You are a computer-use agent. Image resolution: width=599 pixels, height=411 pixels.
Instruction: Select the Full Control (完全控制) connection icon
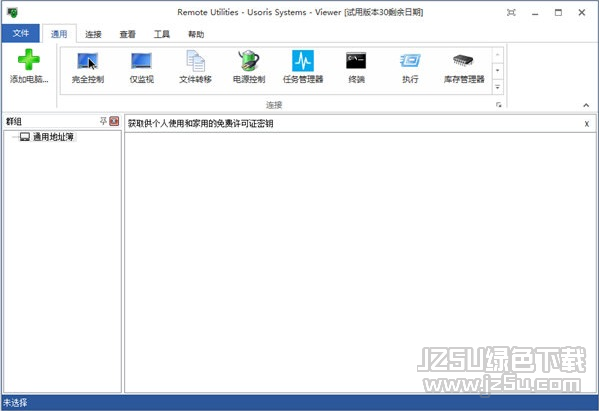(88, 61)
